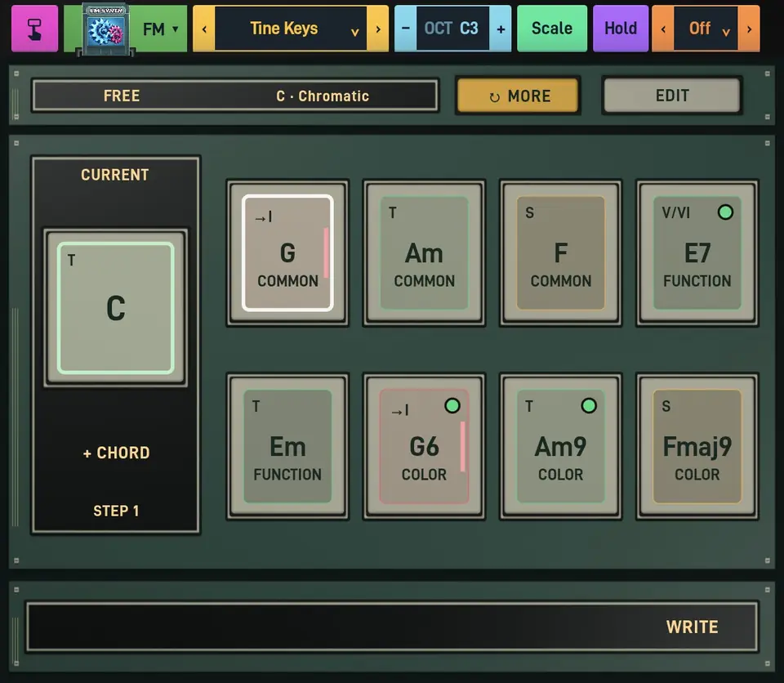Choose the F common chord card
This screenshot has width=784, height=683.
point(560,252)
